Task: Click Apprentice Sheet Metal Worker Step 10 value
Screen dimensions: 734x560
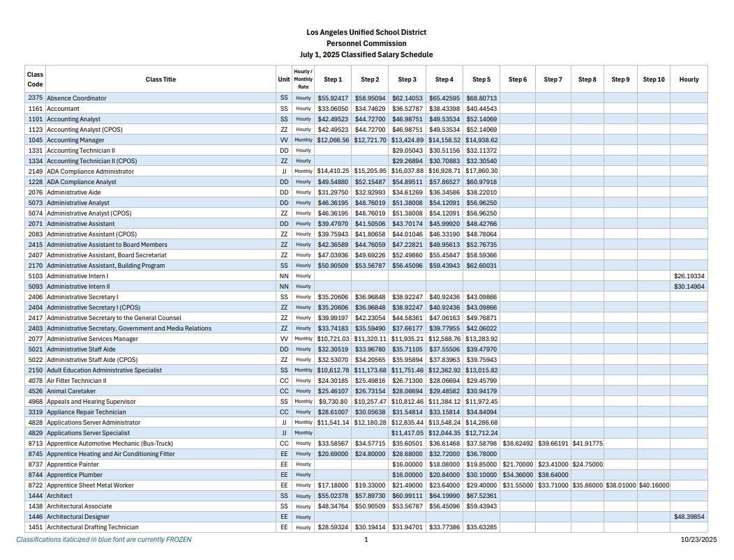Action: pyautogui.click(x=653, y=485)
